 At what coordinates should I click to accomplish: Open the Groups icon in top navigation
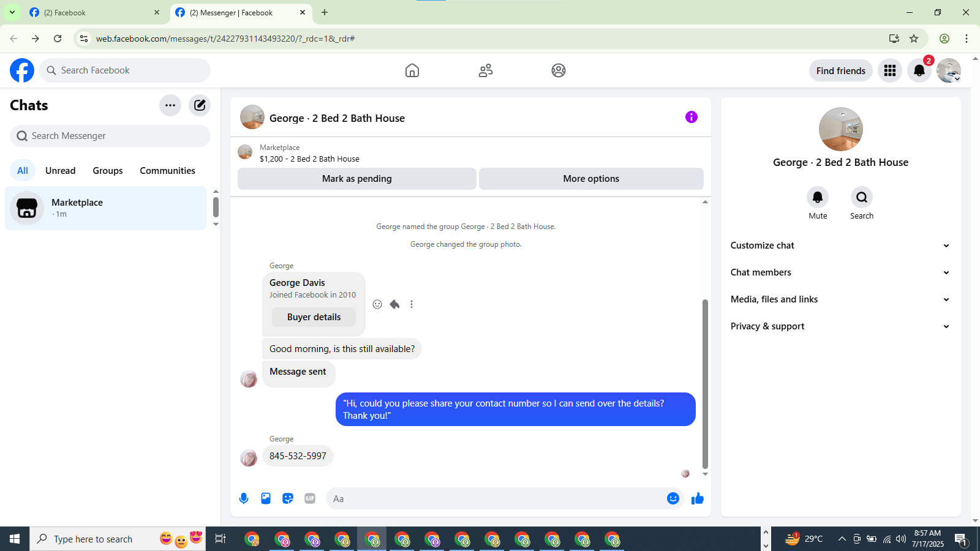click(559, 70)
